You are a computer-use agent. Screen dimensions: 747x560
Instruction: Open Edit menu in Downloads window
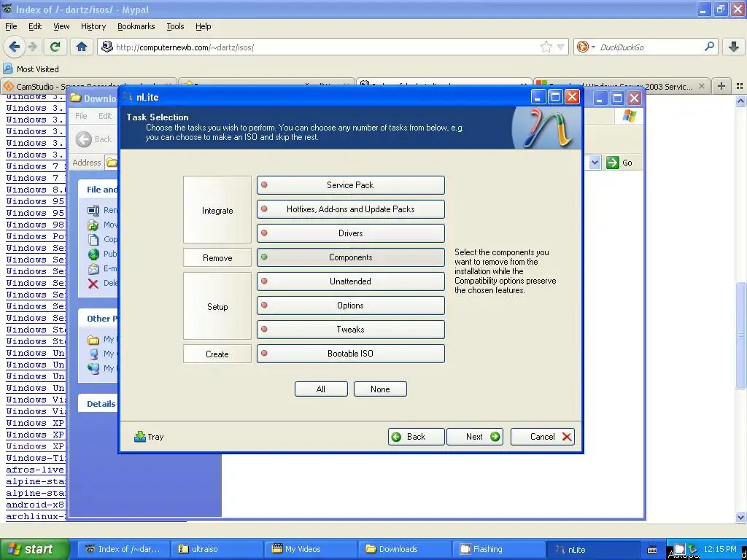click(105, 116)
